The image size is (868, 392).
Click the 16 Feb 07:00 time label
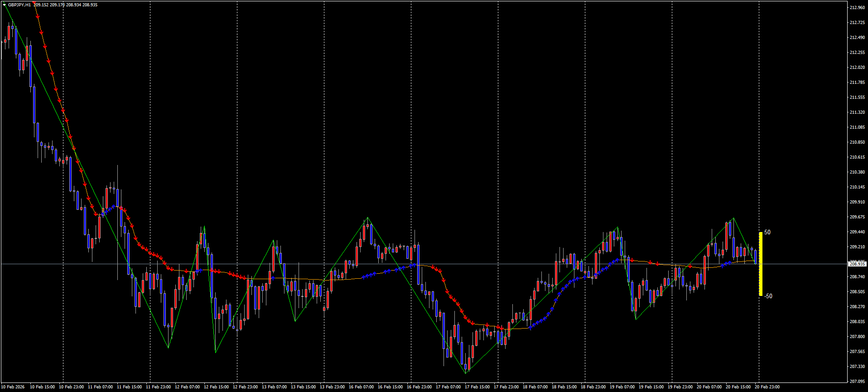(x=361, y=387)
